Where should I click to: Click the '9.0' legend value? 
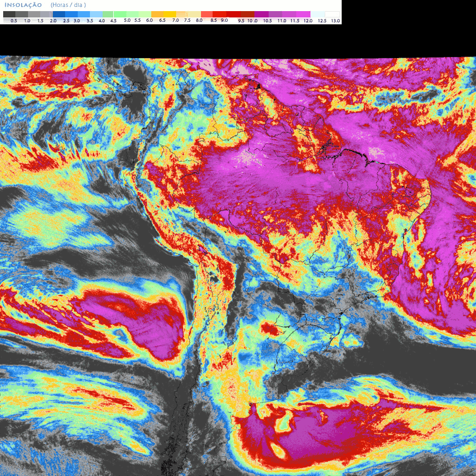pyautogui.click(x=224, y=20)
